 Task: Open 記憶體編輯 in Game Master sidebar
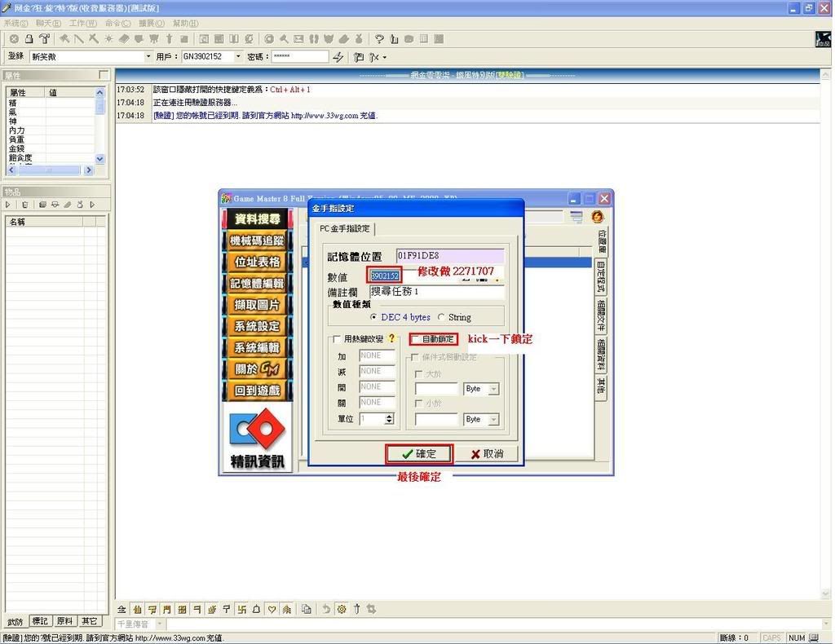pyautogui.click(x=257, y=283)
